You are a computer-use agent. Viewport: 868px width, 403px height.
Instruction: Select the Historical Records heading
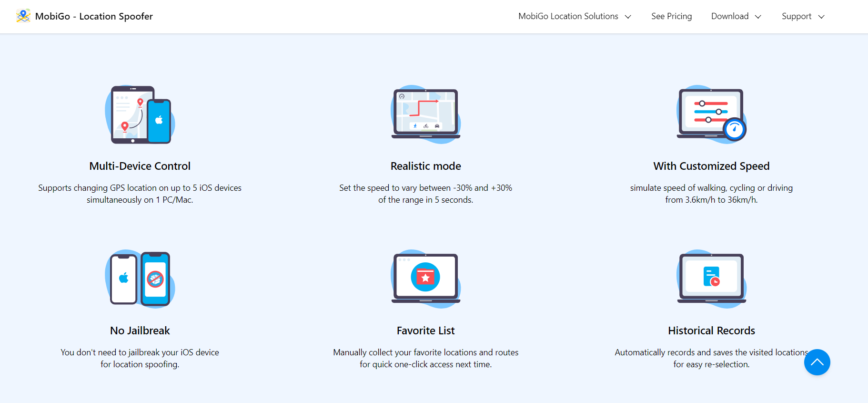pos(712,331)
